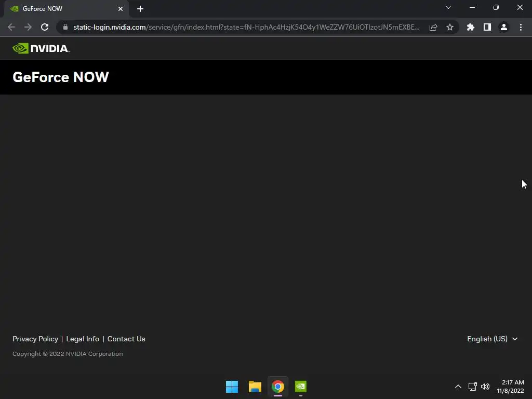Open the GeForce NOW taskbar app
532x399 pixels.
click(x=301, y=387)
